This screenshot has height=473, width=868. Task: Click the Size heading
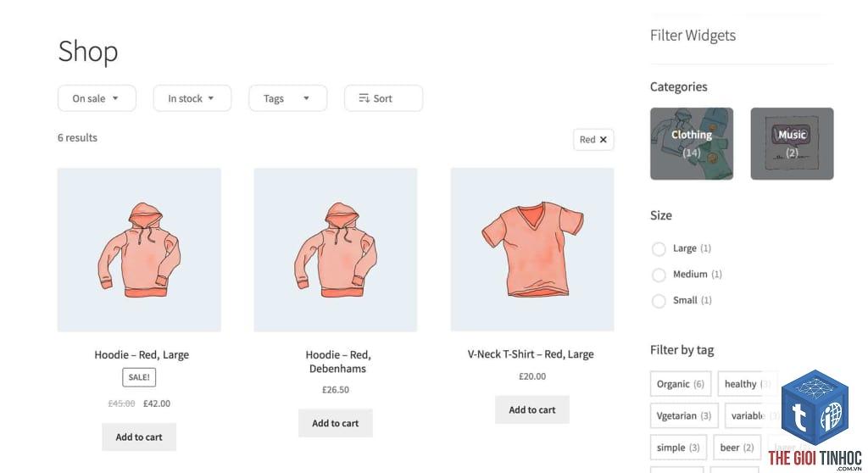[661, 215]
